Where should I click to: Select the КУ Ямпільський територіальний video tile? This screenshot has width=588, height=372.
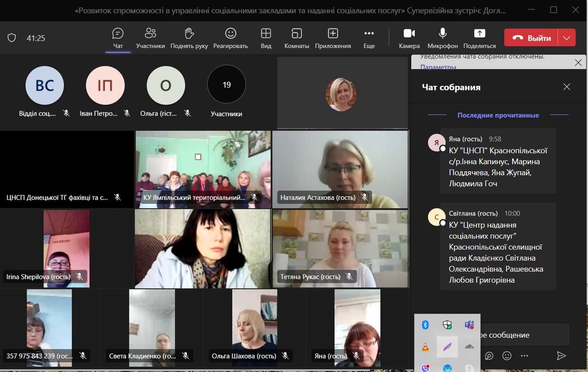coord(203,169)
